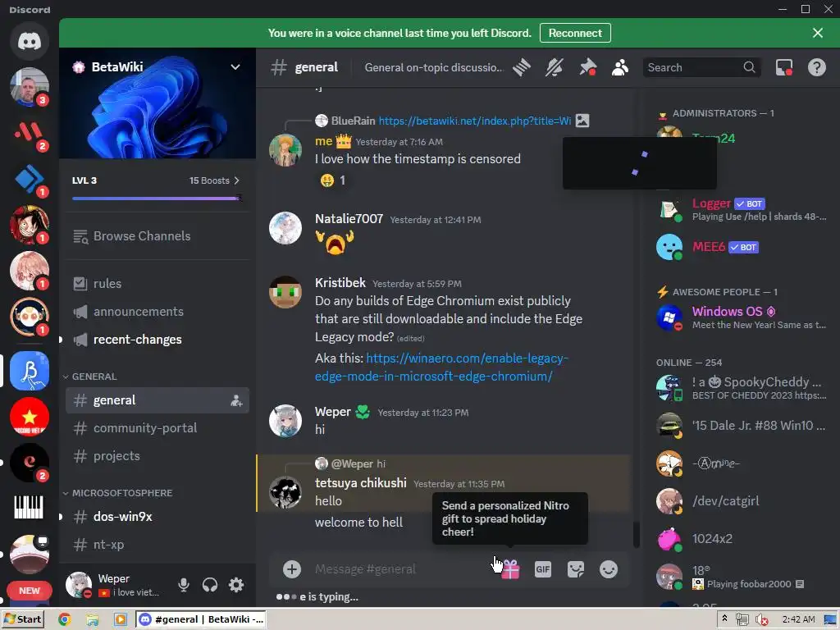Click the plus attachment button
840x630 pixels.
point(292,569)
